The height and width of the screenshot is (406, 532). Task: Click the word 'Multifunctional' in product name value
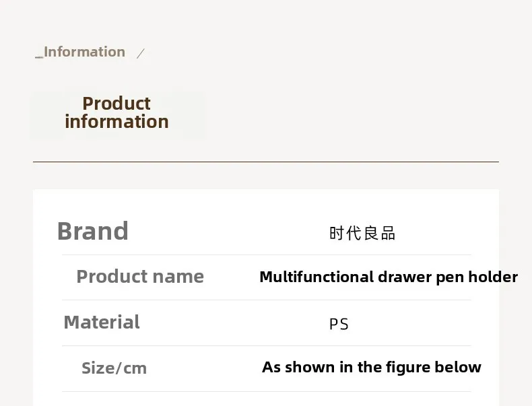click(x=317, y=277)
